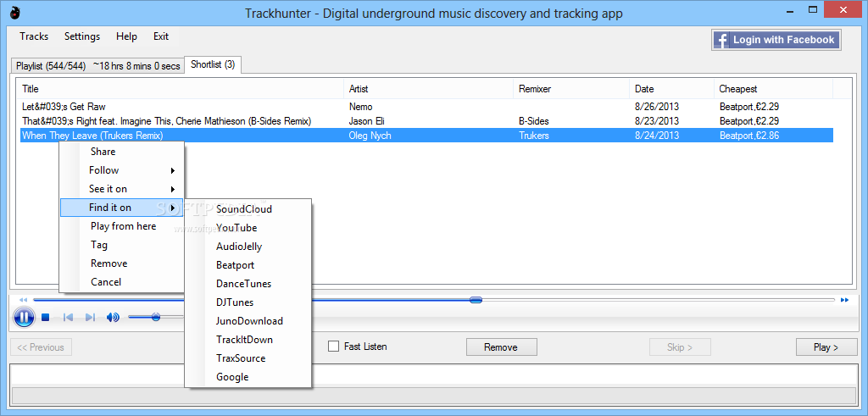Click the date 8/26/2013
Image resolution: width=868 pixels, height=416 pixels.
pyautogui.click(x=657, y=107)
